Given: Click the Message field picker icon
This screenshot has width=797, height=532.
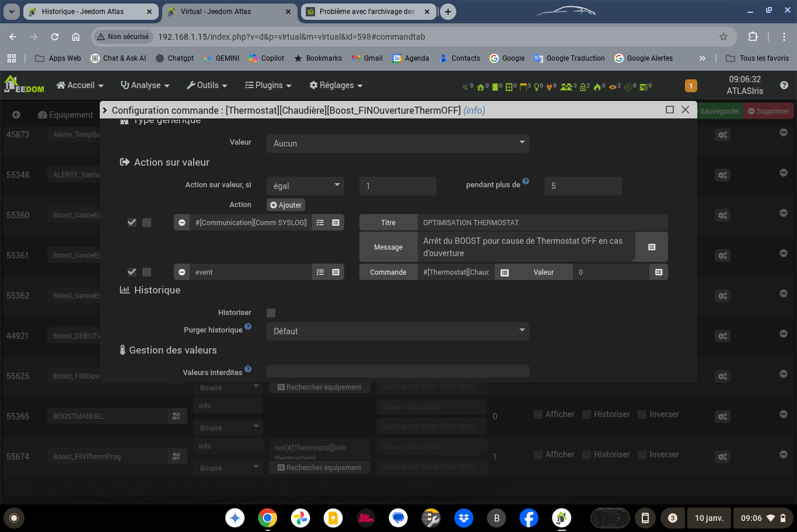Looking at the screenshot, I should (x=652, y=247).
